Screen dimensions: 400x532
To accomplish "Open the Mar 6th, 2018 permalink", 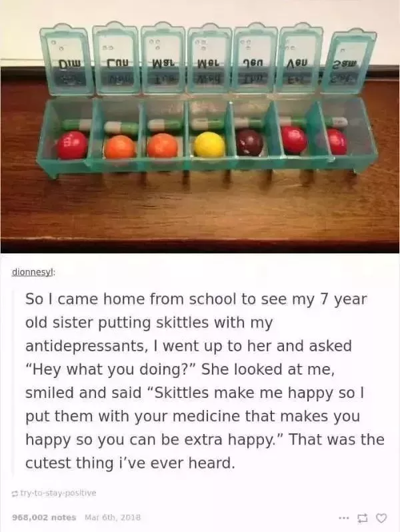I will point(112,517).
